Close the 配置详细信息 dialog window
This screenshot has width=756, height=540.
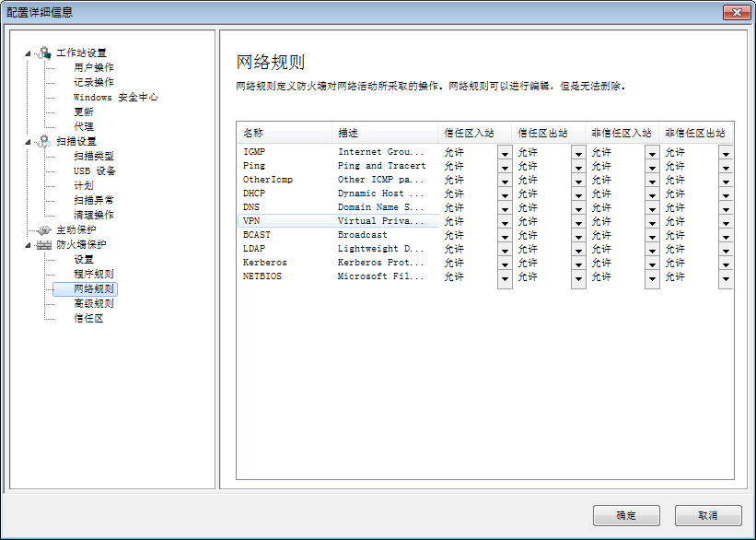[x=736, y=12]
